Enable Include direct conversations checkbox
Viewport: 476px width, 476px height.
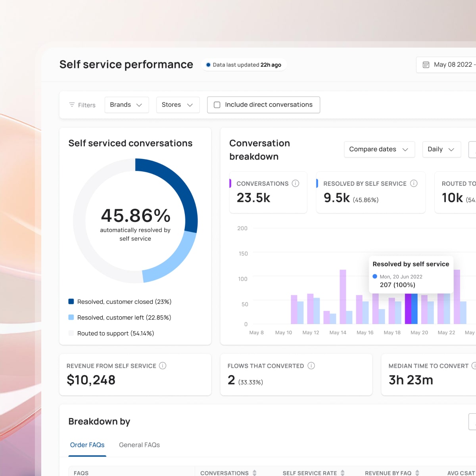pyautogui.click(x=217, y=105)
